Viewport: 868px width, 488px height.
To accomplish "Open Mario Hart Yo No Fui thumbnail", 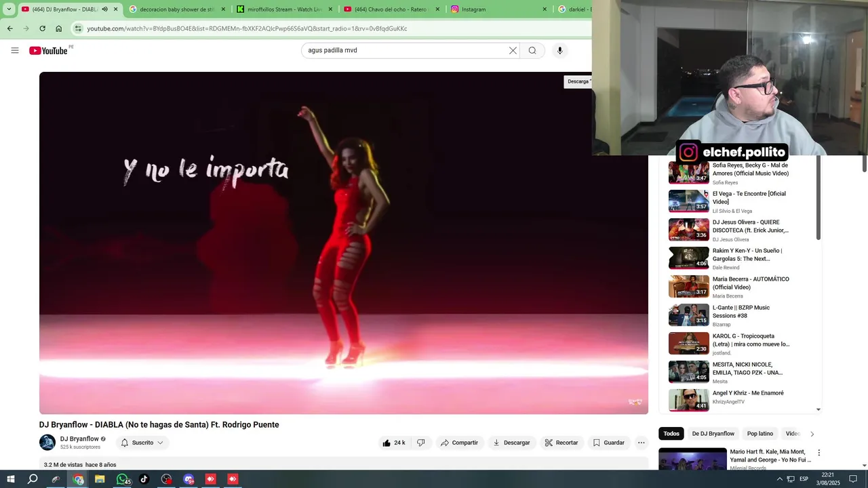I will (692, 459).
